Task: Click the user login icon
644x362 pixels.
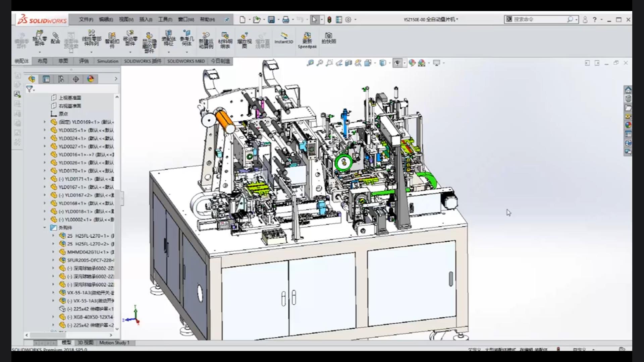Action: 585,20
